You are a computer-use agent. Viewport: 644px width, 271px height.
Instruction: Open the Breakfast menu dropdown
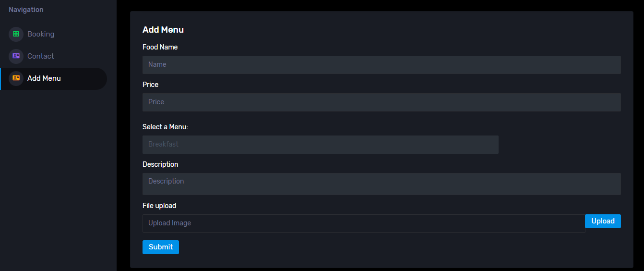320,144
